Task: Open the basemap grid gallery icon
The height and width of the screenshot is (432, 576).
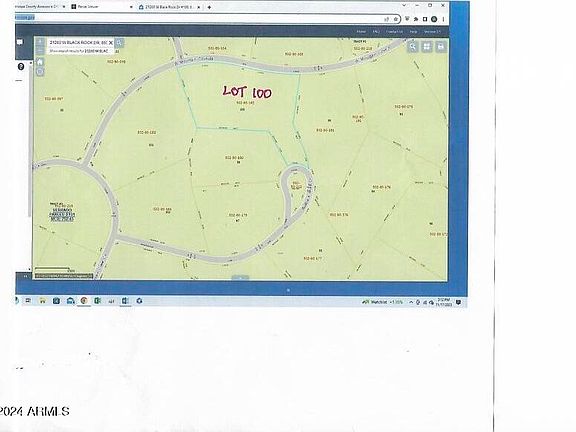Action: (x=426, y=47)
